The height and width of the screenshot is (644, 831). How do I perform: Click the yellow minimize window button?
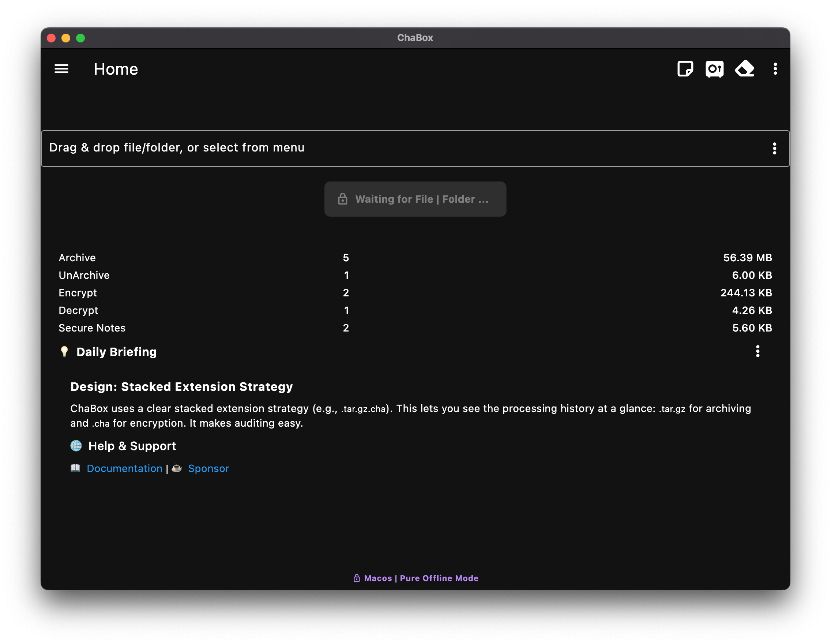[66, 38]
